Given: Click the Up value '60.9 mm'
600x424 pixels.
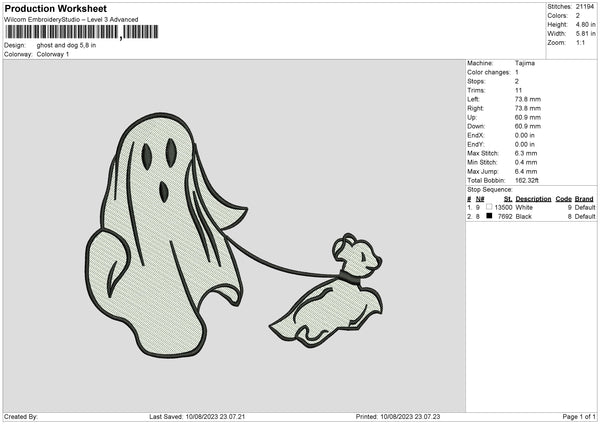Looking at the screenshot, I should [x=528, y=117].
